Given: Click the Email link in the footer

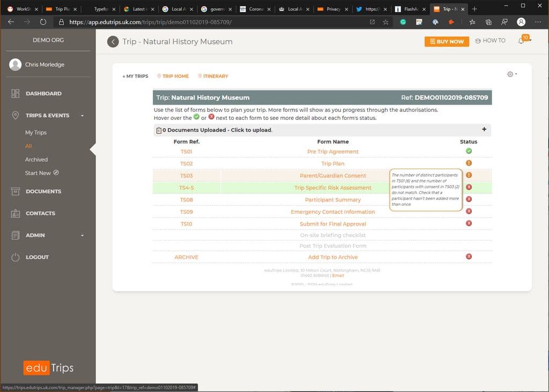Looking at the screenshot, I should click(338, 276).
